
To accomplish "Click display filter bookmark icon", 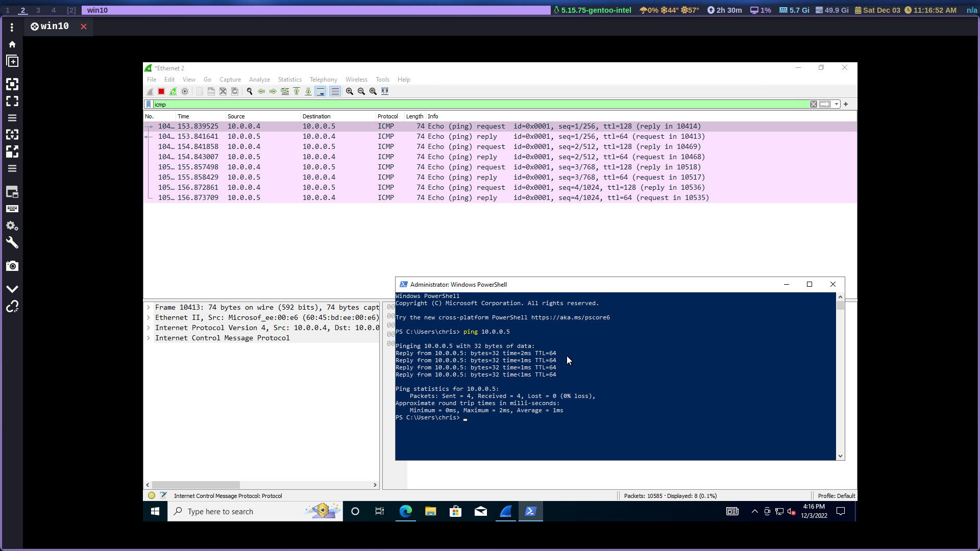I will [x=149, y=104].
